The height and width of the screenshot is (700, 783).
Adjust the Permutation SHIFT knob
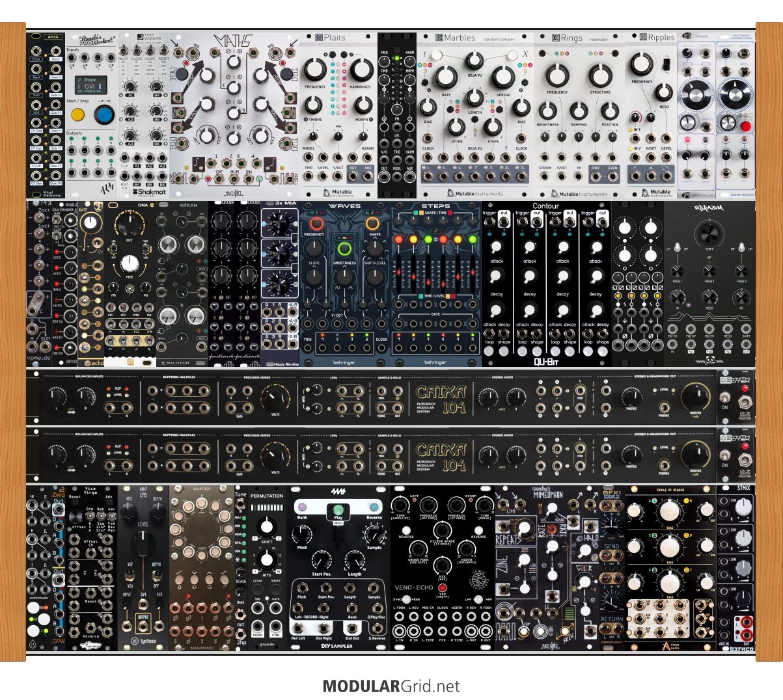point(266,527)
